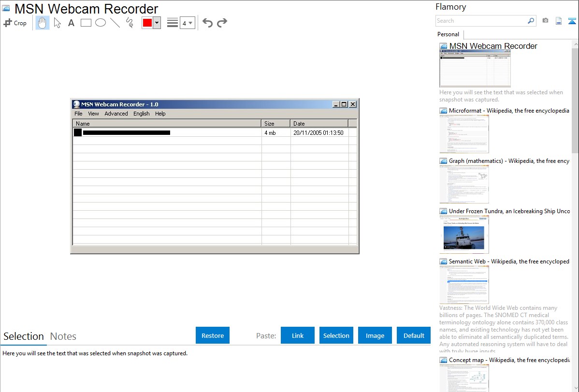579x392 pixels.
Task: Click the Size column header
Action: click(276, 123)
